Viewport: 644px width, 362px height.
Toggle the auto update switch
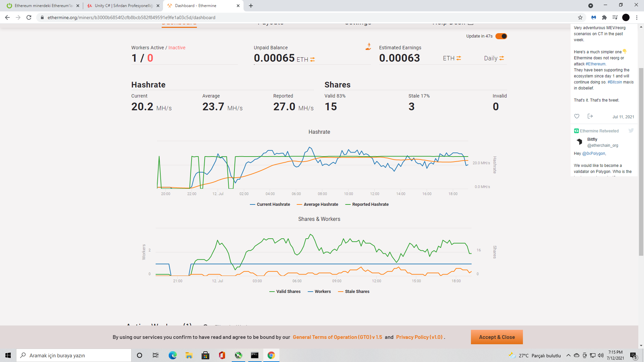click(x=501, y=36)
